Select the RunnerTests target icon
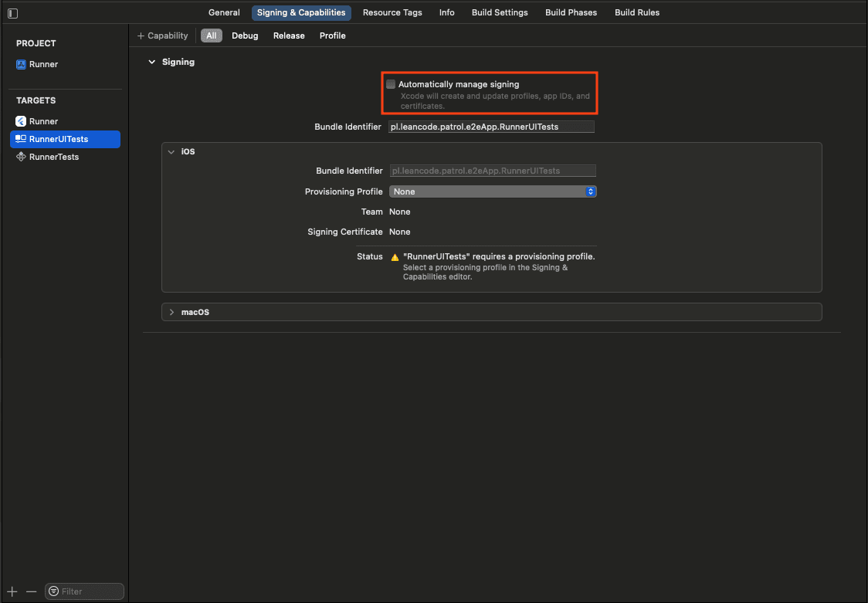Viewport: 868px width, 603px height. 21,157
